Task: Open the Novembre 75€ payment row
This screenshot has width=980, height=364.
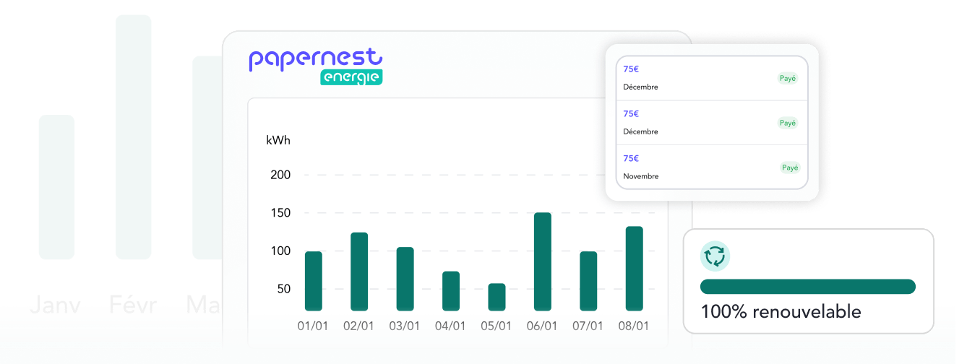Action: tap(711, 167)
